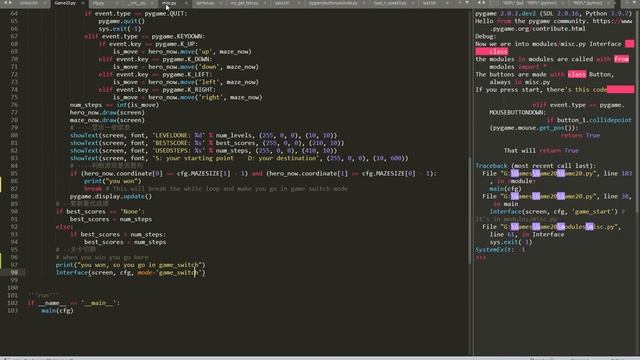Click 'sys.exit(-1)' on line 66
This screenshot has width=640, height=360.
tap(120, 29)
